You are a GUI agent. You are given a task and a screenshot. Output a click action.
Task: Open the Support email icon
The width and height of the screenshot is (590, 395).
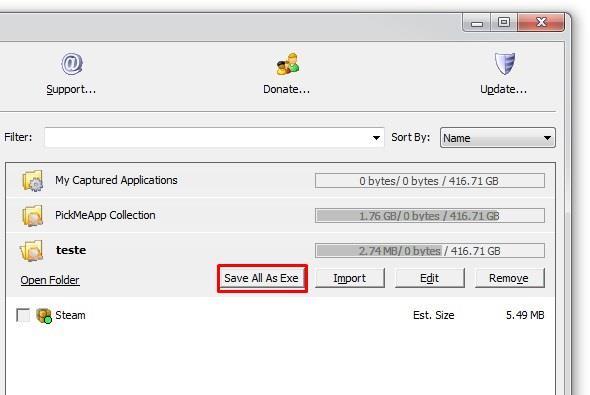72,64
